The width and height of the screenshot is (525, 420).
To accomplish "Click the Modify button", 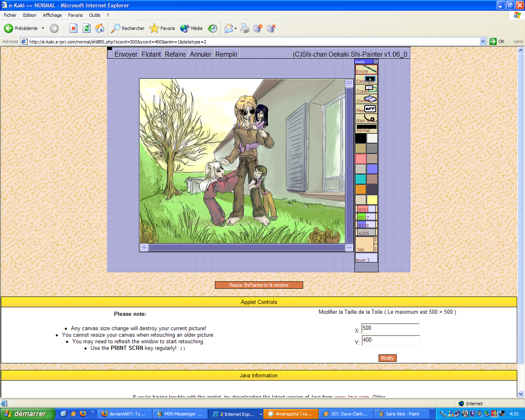I will click(x=387, y=358).
